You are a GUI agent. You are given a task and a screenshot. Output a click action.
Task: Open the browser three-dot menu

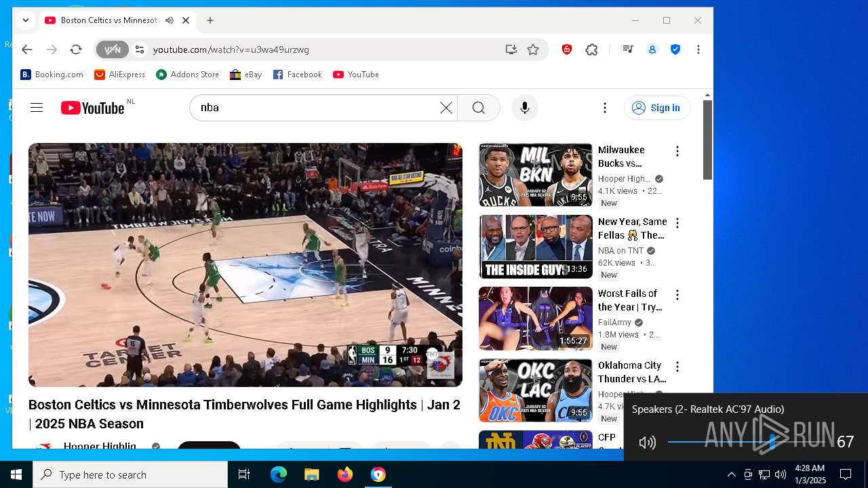[x=698, y=49]
